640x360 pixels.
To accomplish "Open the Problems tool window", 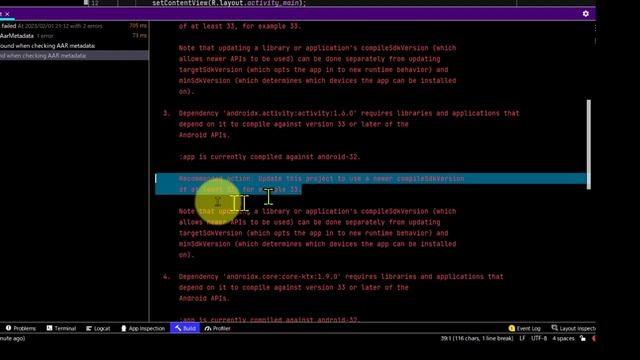I will (21, 328).
